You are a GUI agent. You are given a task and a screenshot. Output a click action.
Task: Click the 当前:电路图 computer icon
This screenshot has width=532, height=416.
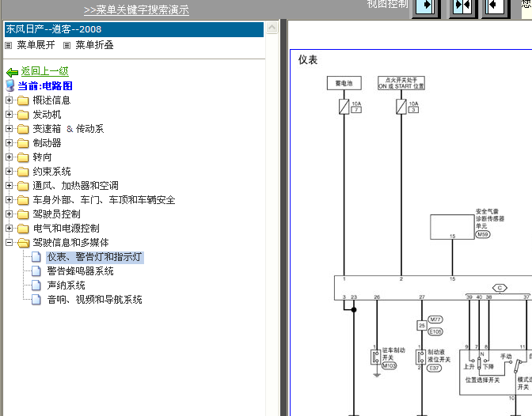pyautogui.click(x=10, y=85)
